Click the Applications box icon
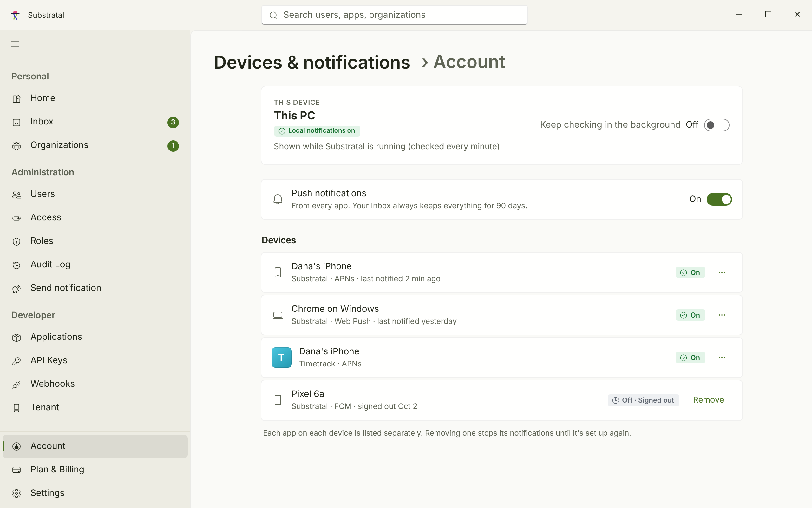Viewport: 812px width, 508px height. [16, 337]
